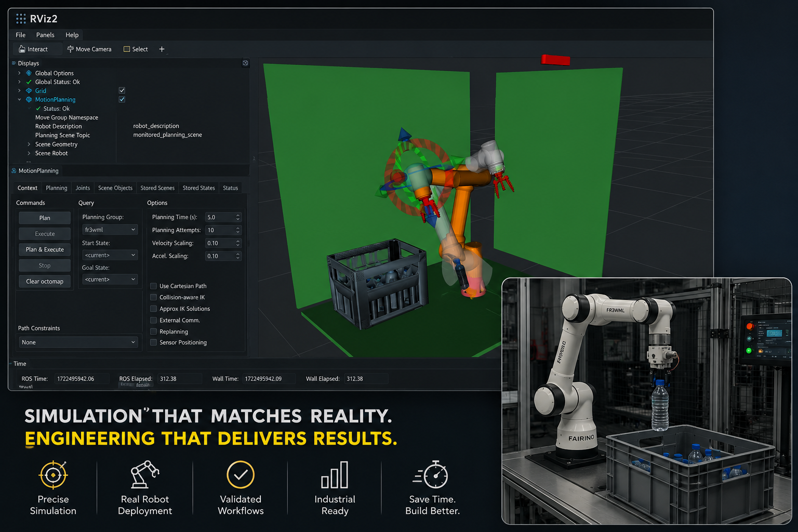Enable Sensor Positioning checkbox

pyautogui.click(x=153, y=343)
